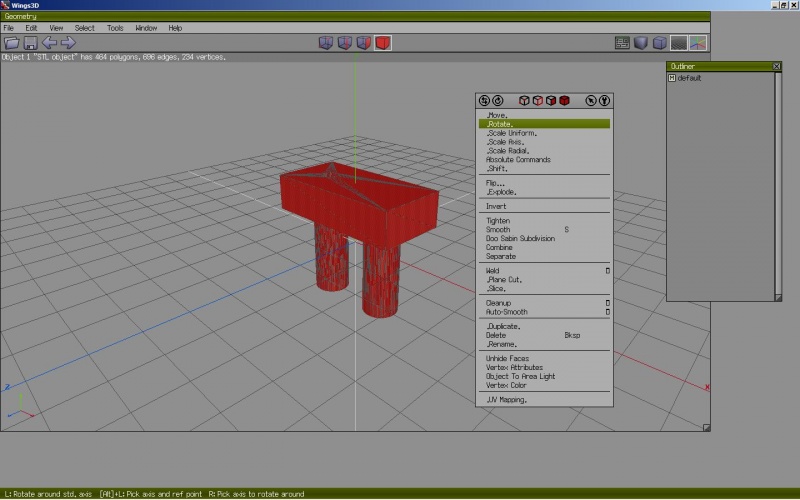Save the model with the floppy disk icon
This screenshot has height=500, width=800.
point(30,43)
